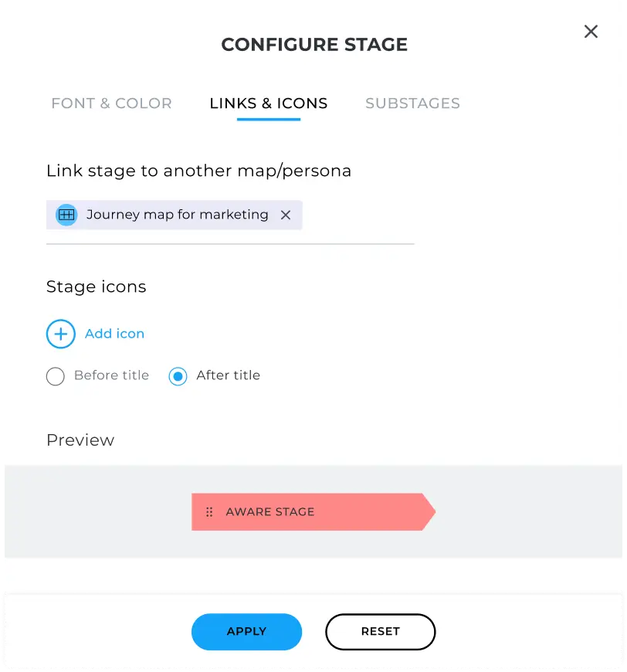Open the Substages tab
The width and height of the screenshot is (627, 672).
point(412,103)
